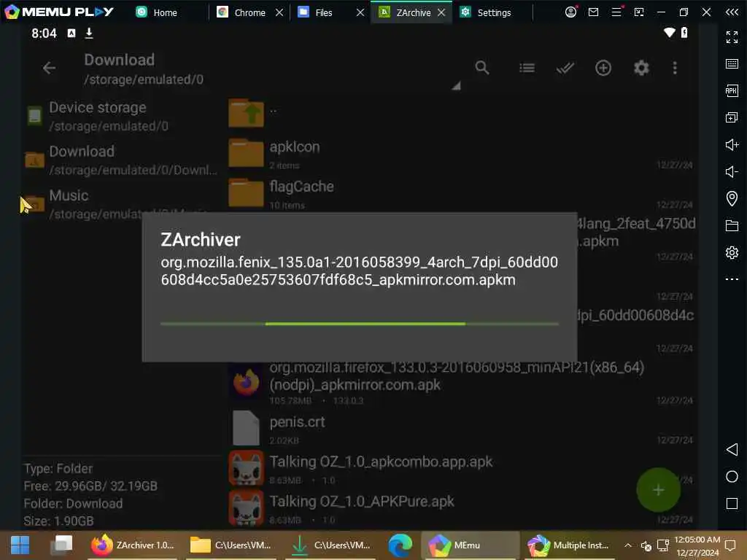
Task: Select Talking OZ apkcombo apk file
Action: click(460, 469)
